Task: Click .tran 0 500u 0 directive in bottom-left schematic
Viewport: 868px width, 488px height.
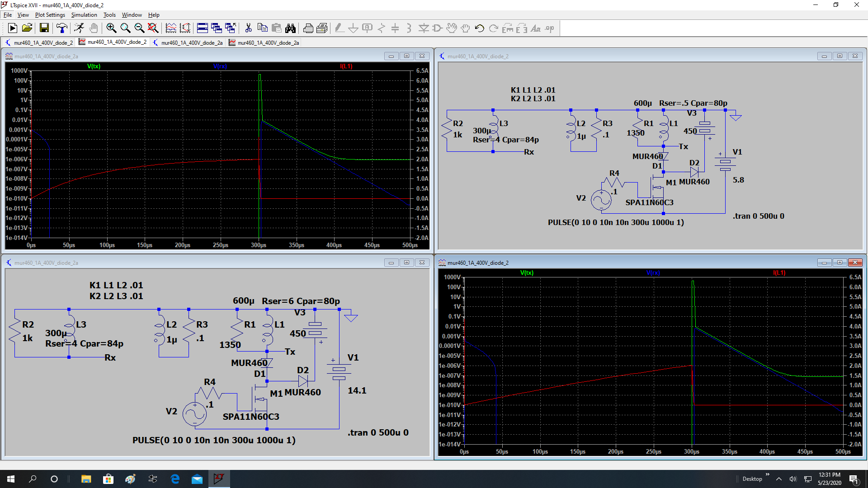Action: (x=378, y=433)
